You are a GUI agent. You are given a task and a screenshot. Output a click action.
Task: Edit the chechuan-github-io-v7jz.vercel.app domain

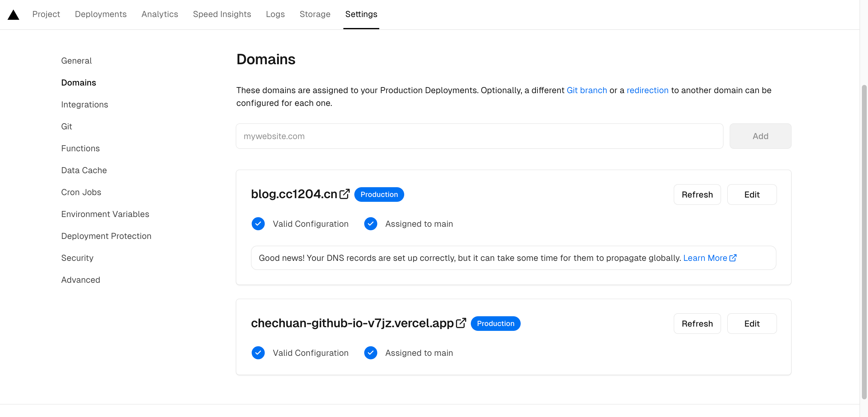coord(752,324)
